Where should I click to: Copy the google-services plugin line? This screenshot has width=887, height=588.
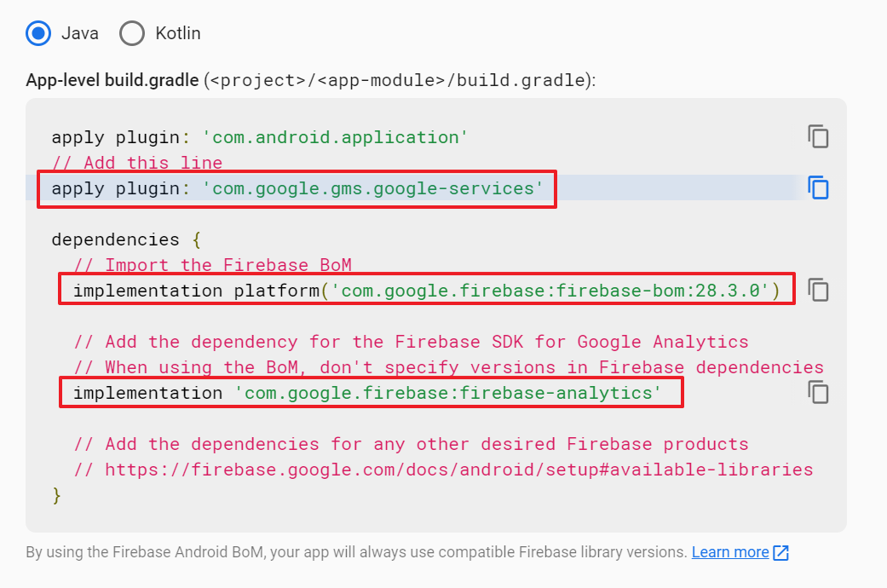(x=818, y=187)
